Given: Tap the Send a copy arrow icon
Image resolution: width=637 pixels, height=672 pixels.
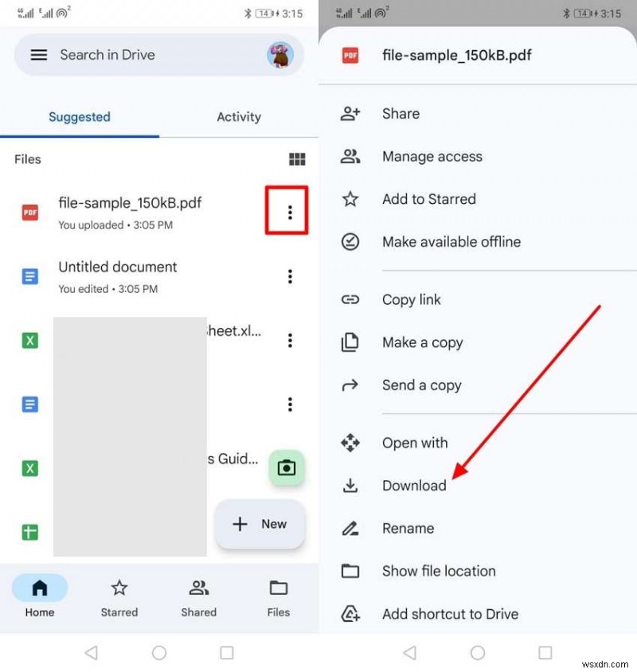Looking at the screenshot, I should pyautogui.click(x=350, y=385).
